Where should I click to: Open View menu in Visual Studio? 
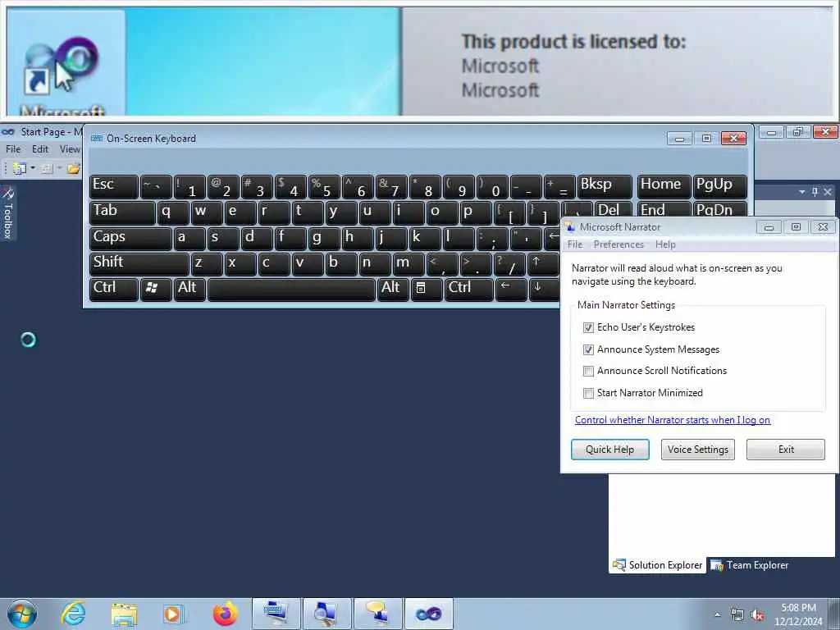pos(70,149)
